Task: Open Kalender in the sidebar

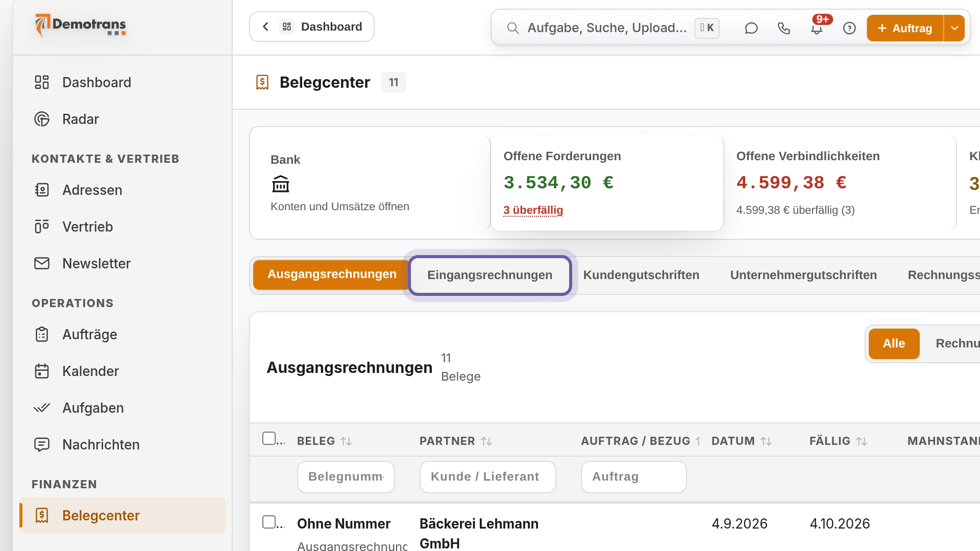Action: coord(122,371)
